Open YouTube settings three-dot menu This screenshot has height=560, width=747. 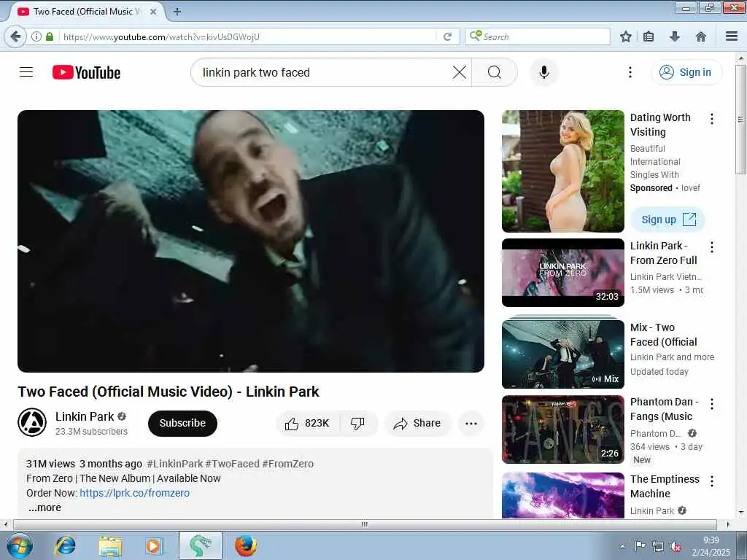click(x=630, y=72)
